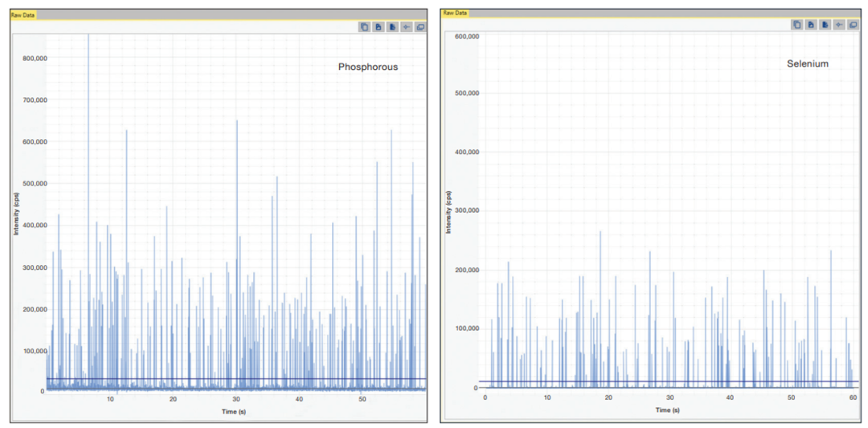Image resolution: width=868 pixels, height=428 pixels.
Task: Click the Selenium label in the right chart
Action: coord(807,63)
